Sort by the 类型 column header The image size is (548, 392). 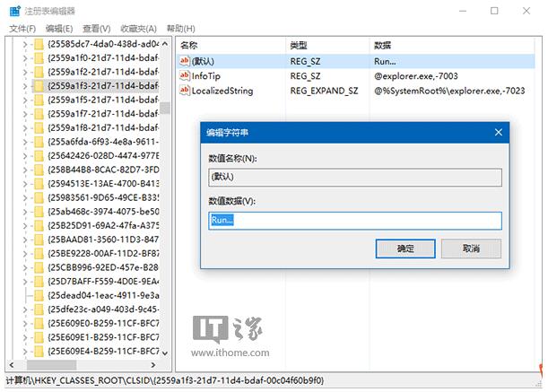pyautogui.click(x=299, y=45)
